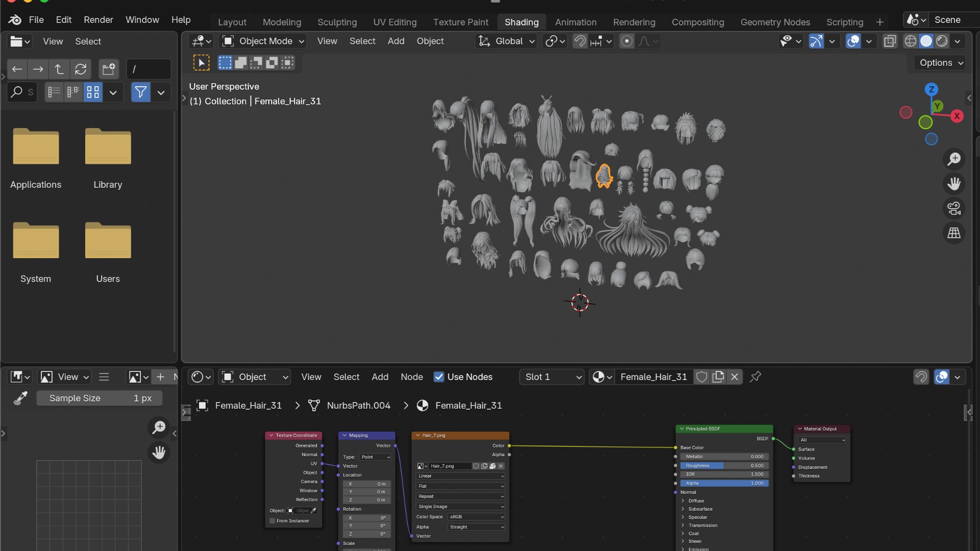Open the Users folder
The height and width of the screenshot is (551, 980).
pyautogui.click(x=108, y=253)
